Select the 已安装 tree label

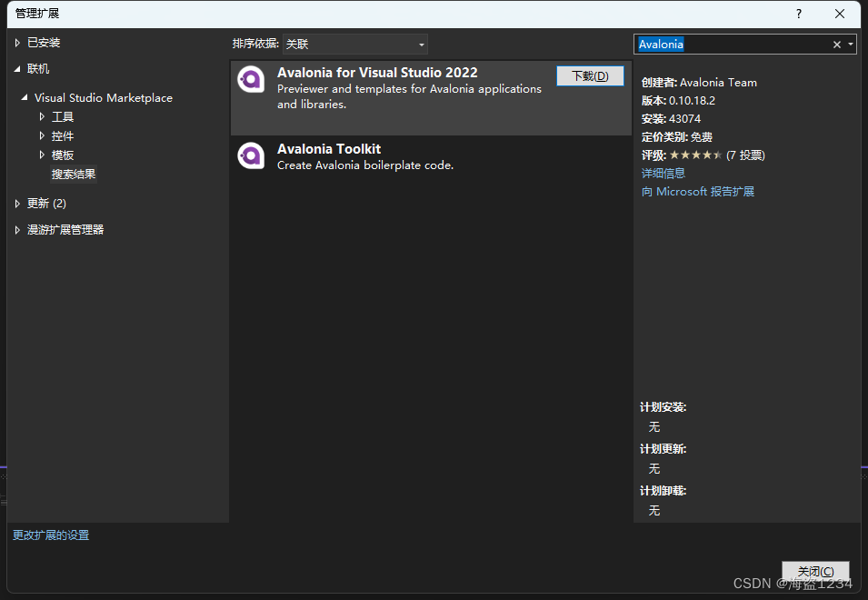pos(44,43)
